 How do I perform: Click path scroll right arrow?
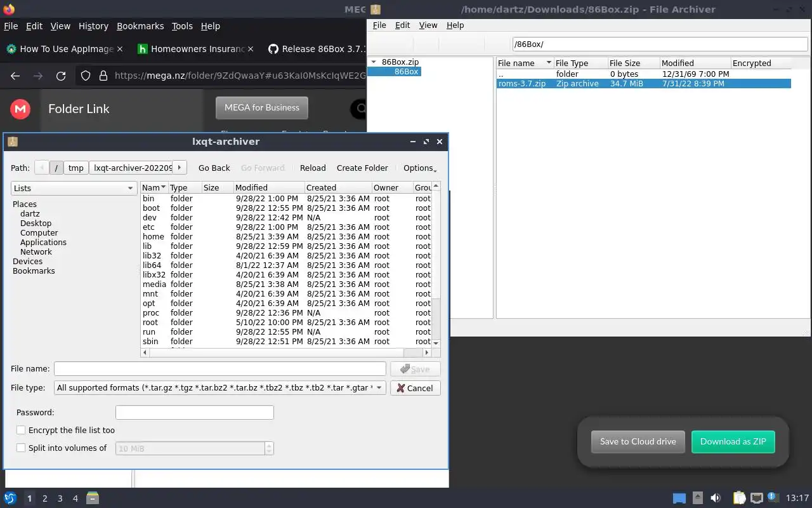coord(180,168)
